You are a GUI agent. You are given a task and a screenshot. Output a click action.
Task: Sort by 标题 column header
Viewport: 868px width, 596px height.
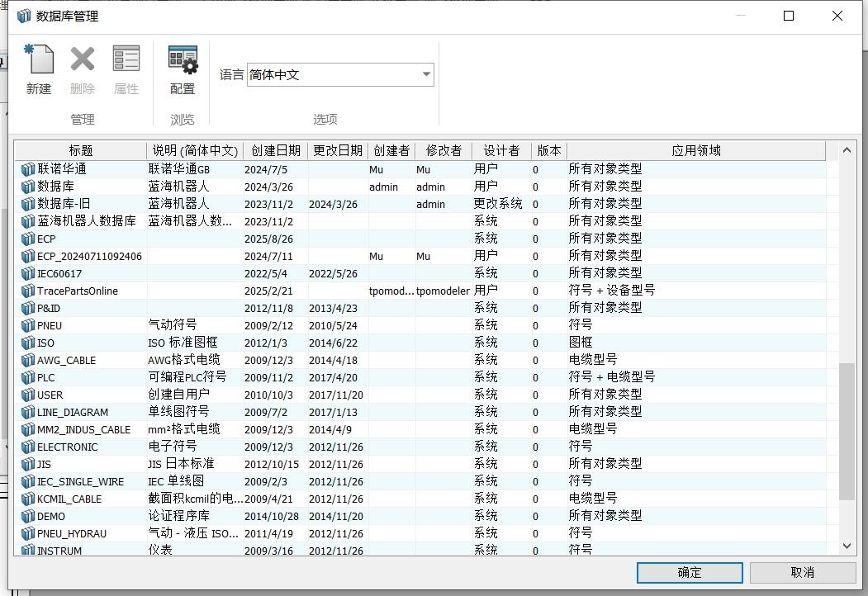tap(81, 150)
